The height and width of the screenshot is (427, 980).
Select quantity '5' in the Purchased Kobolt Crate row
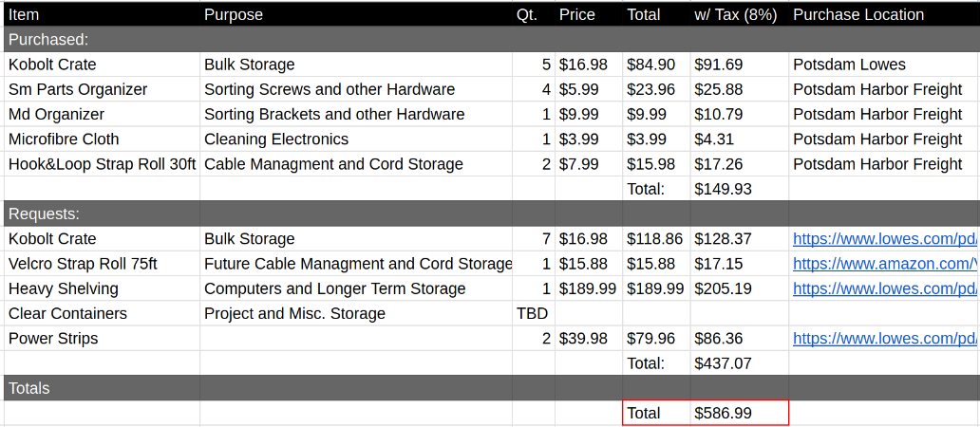tap(534, 65)
